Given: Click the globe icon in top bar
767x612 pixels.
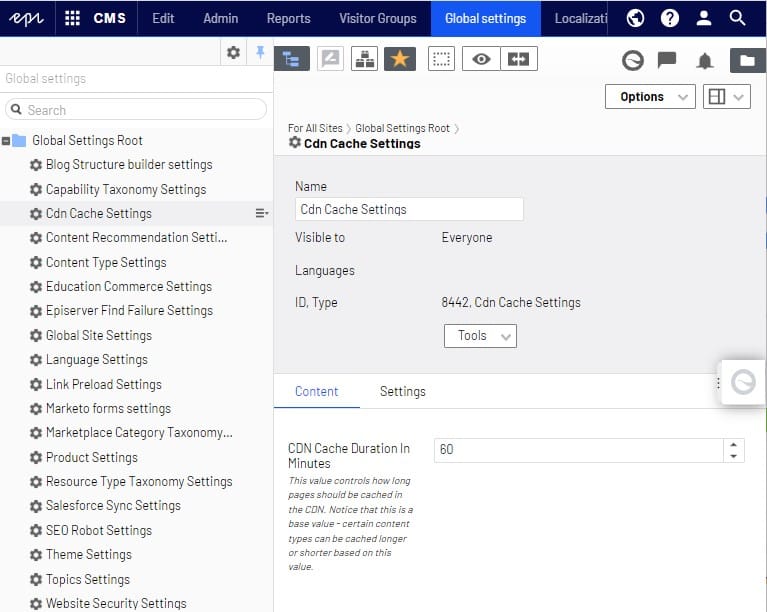Looking at the screenshot, I should [x=635, y=18].
